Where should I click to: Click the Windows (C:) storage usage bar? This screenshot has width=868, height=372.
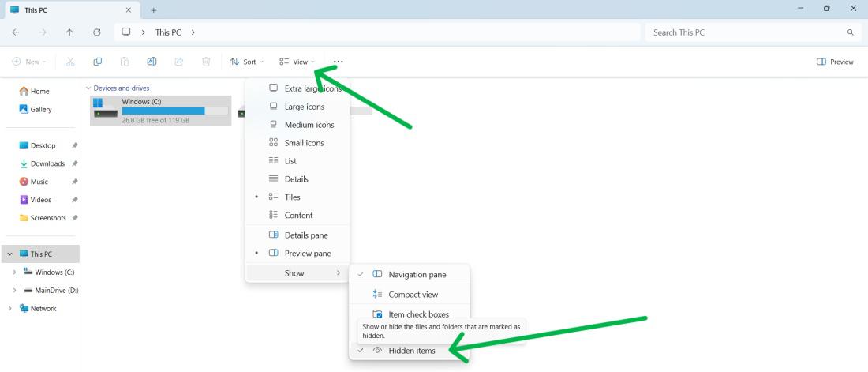(x=175, y=111)
